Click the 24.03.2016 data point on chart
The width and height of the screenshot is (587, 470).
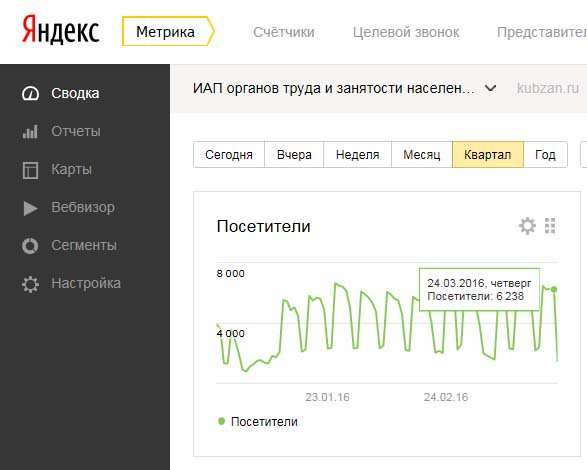click(554, 289)
